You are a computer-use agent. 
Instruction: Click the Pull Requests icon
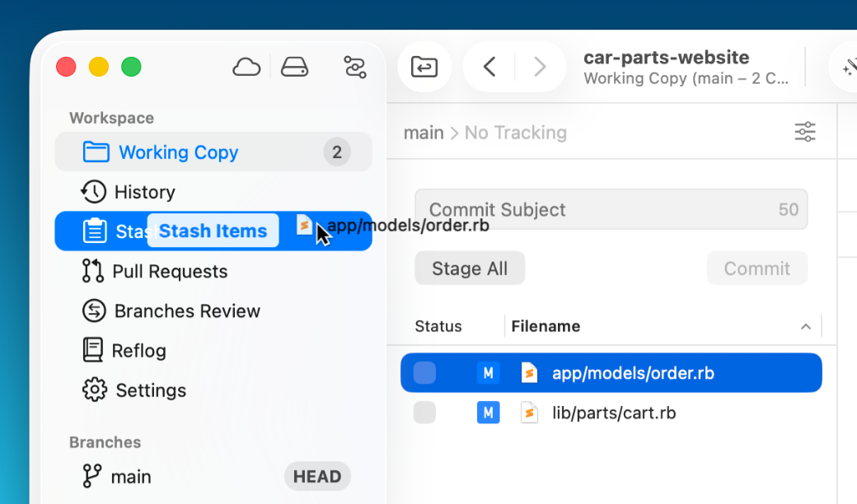(x=93, y=271)
